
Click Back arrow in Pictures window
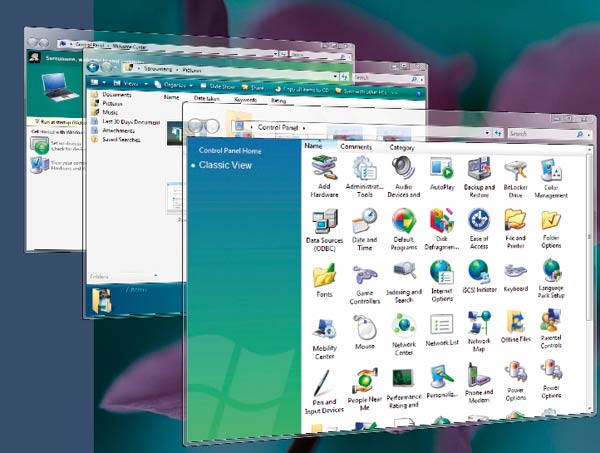pyautogui.click(x=92, y=67)
